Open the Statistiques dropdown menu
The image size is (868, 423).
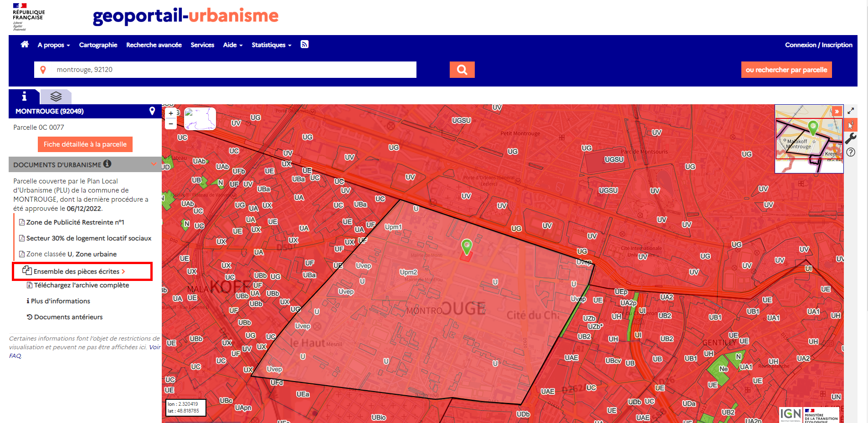pyautogui.click(x=272, y=45)
